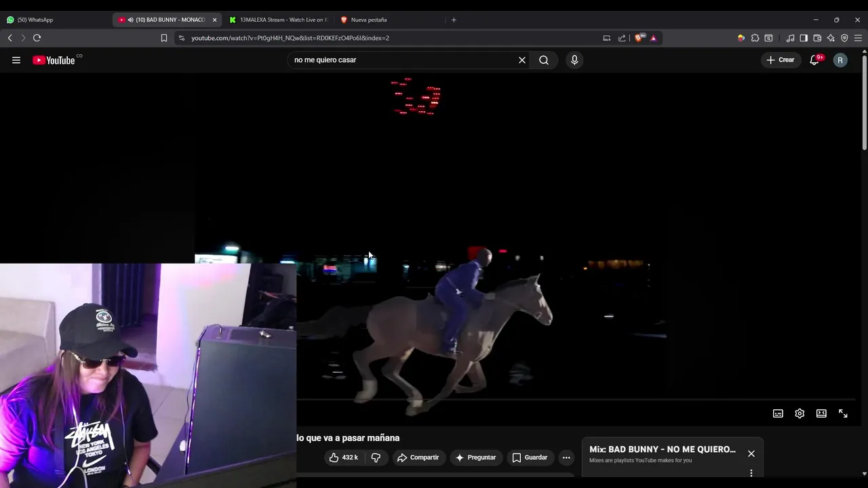This screenshot has width=868, height=488.
Task: Open the account avatar R menu
Action: tap(840, 60)
